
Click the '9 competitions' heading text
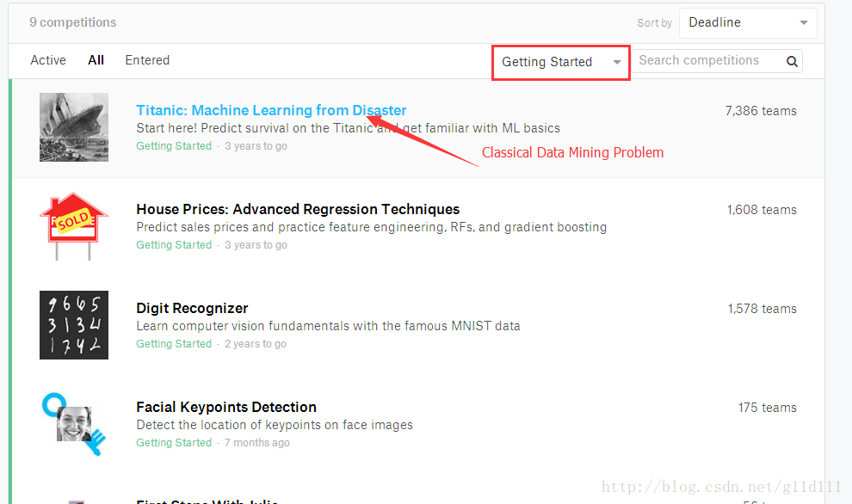73,22
